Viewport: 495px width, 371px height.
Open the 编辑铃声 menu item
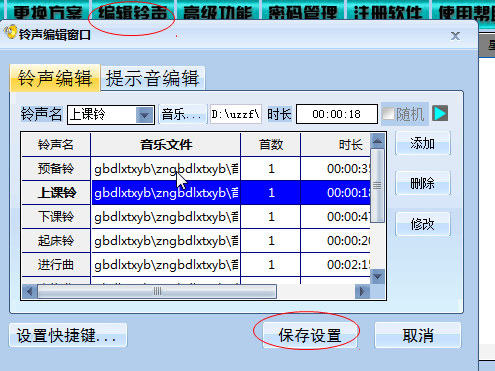(x=132, y=12)
